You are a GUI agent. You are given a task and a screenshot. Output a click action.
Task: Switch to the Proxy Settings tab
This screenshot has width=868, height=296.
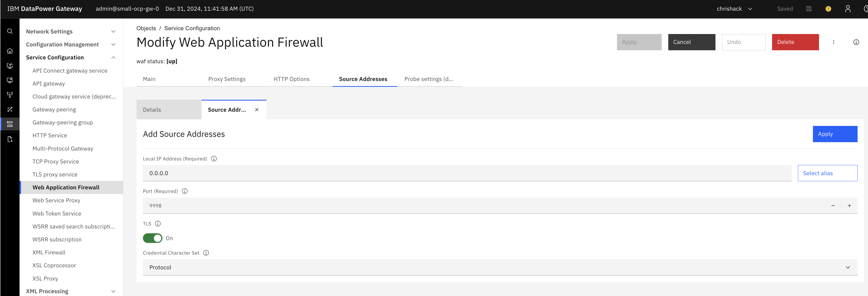point(227,79)
